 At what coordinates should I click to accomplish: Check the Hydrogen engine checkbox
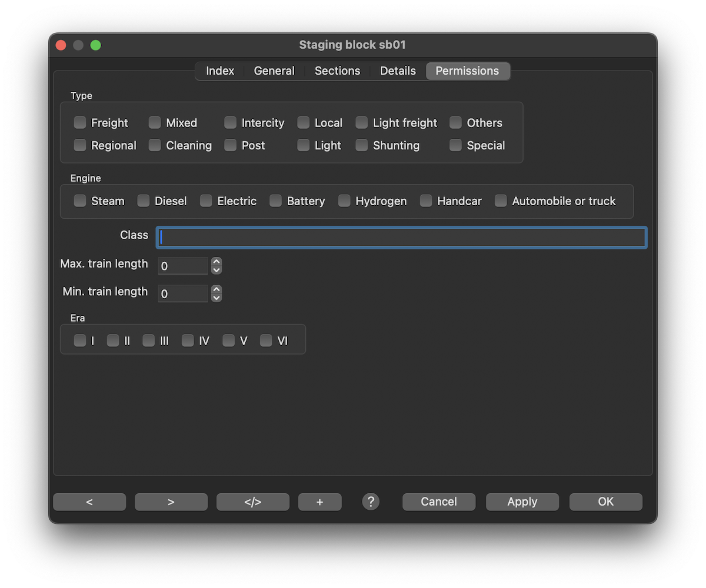point(344,201)
